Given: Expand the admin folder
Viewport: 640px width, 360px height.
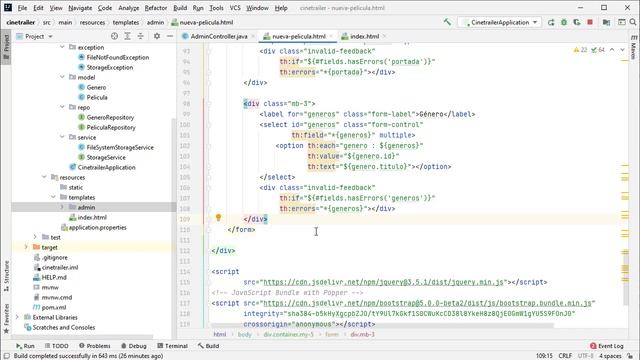Looking at the screenshot, I should (x=62, y=207).
